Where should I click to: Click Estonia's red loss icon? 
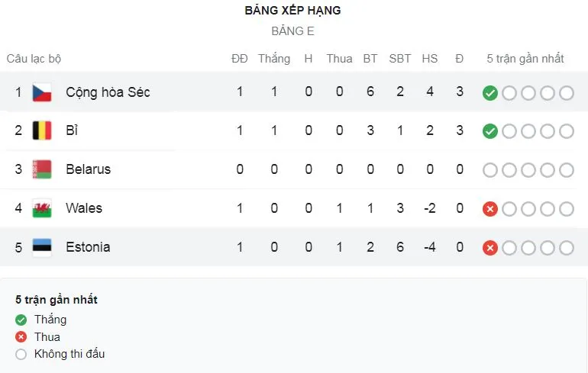tap(490, 248)
